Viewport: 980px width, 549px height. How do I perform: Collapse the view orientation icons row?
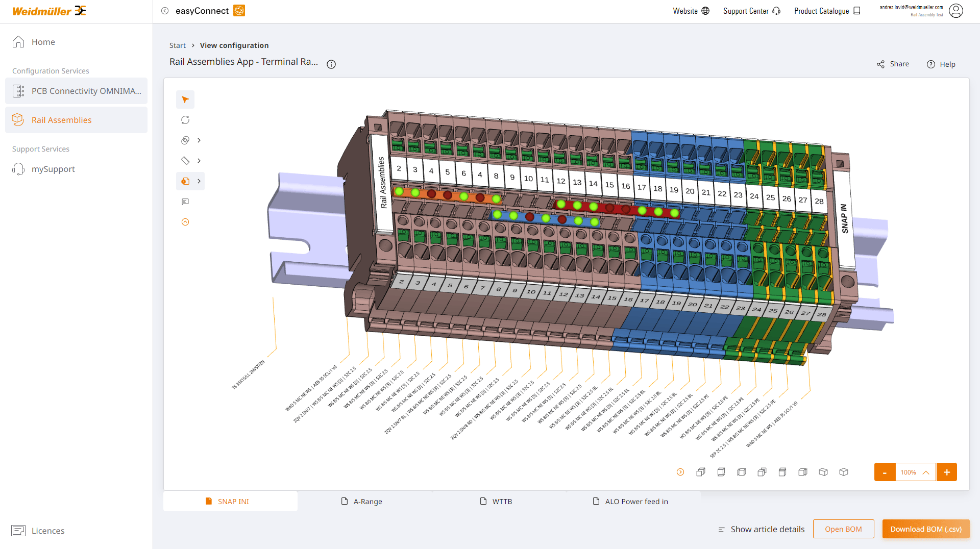tap(680, 472)
